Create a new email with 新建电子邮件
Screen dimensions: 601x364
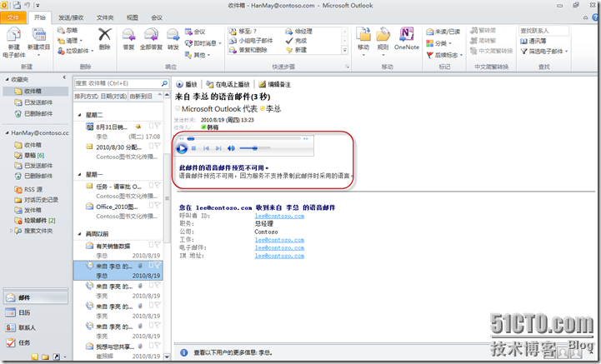point(14,42)
